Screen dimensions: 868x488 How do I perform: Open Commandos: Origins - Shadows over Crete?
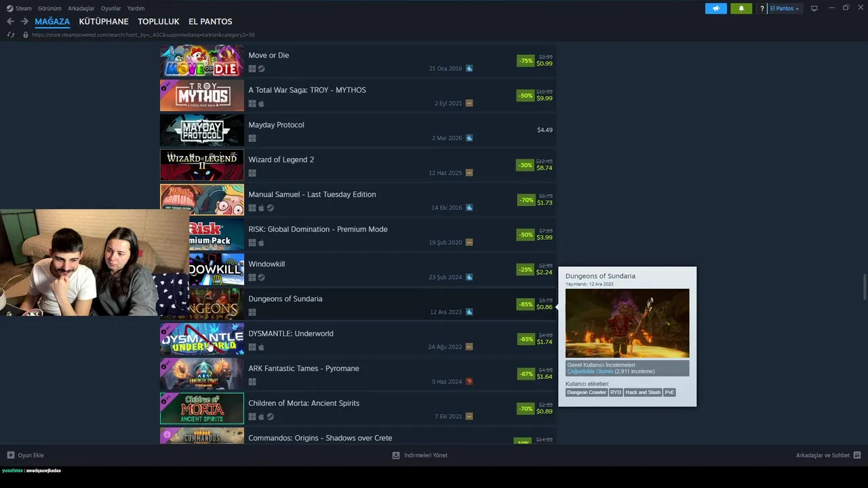(x=320, y=438)
